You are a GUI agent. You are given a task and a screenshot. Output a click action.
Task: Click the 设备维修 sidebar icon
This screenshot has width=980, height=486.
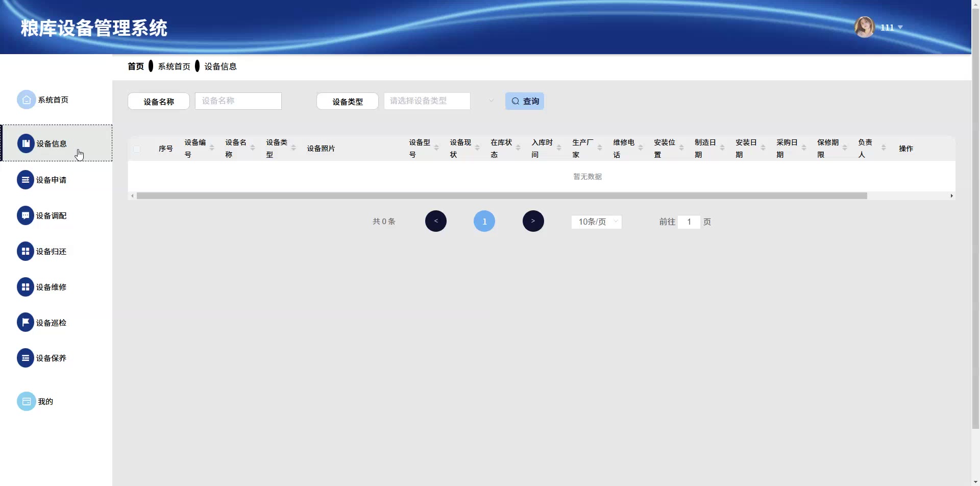tap(26, 287)
